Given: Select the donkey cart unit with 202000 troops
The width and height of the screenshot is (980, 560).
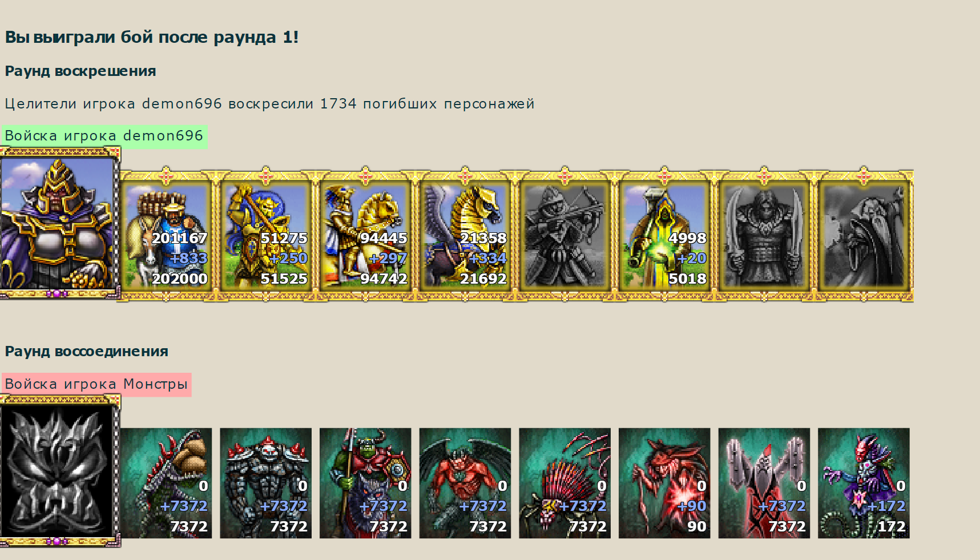Looking at the screenshot, I should 166,235.
